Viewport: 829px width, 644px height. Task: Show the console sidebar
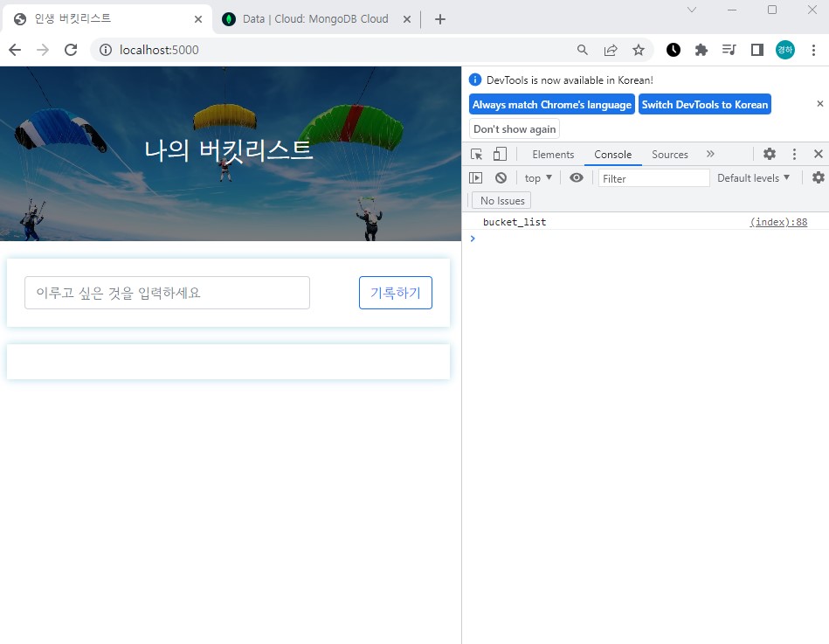tap(476, 177)
